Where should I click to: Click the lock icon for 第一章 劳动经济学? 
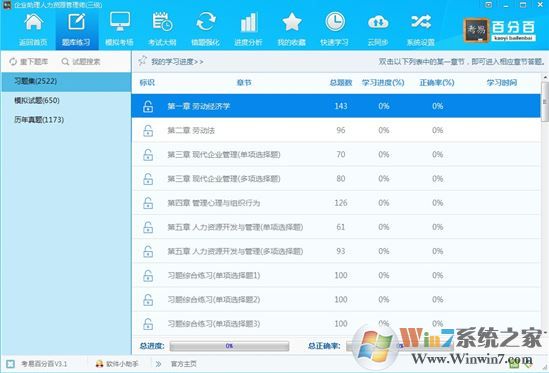click(148, 106)
